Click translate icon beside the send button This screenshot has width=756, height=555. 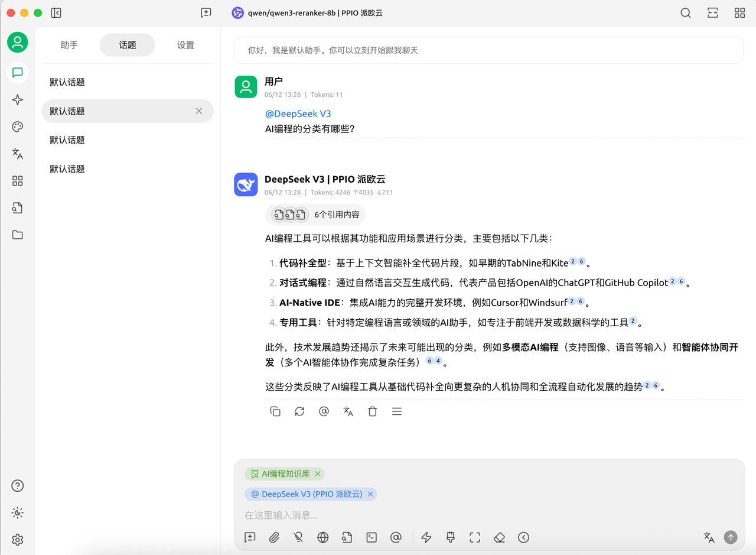point(709,537)
